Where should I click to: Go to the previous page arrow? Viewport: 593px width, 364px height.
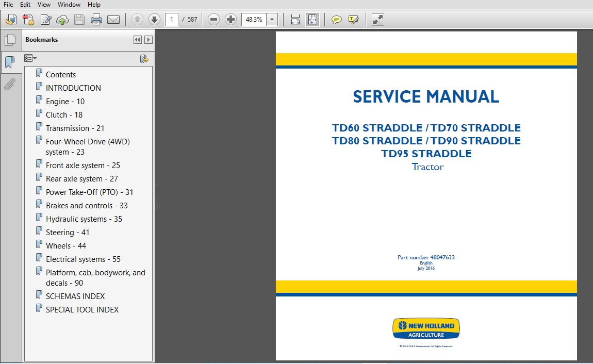coord(137,20)
